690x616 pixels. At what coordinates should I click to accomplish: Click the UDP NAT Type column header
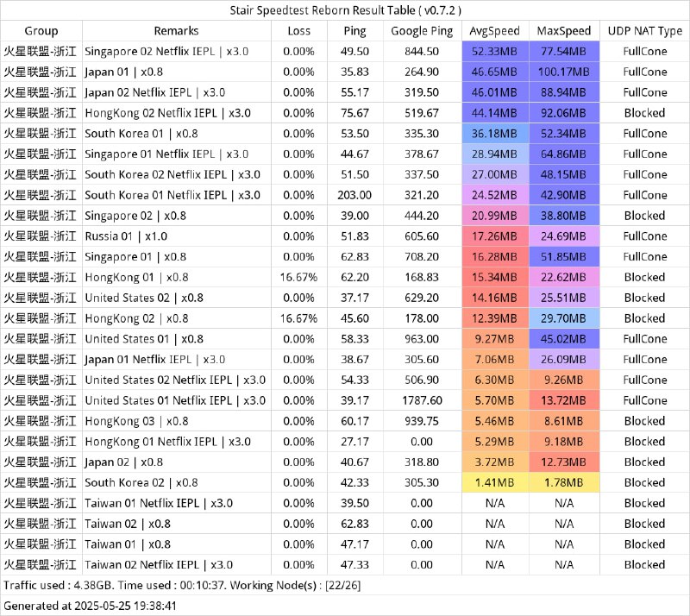(644, 31)
